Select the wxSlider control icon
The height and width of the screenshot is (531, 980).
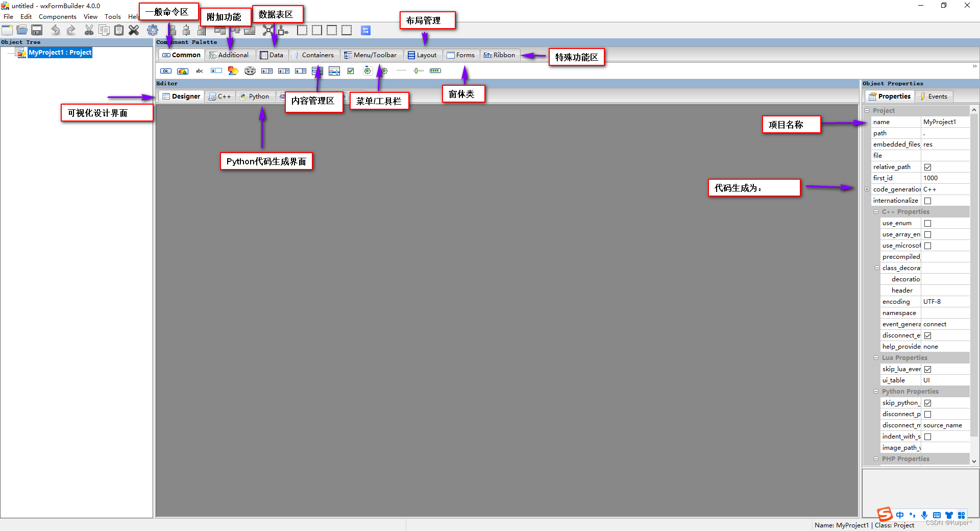click(419, 71)
